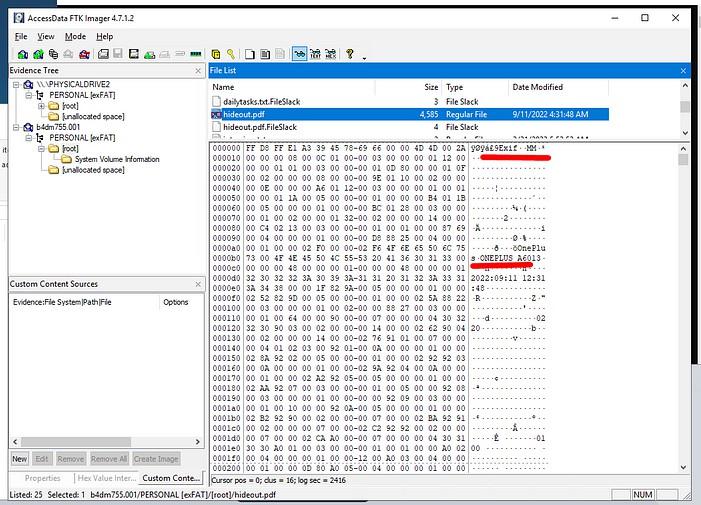Collapse [root] folder under b4dm755.001
The image size is (701, 505).
[41, 149]
